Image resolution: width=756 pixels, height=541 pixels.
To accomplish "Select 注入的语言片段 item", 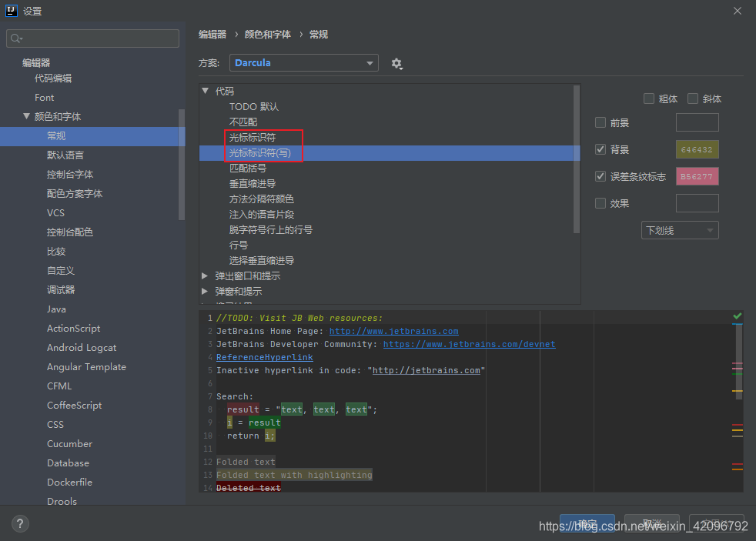I will [x=261, y=215].
